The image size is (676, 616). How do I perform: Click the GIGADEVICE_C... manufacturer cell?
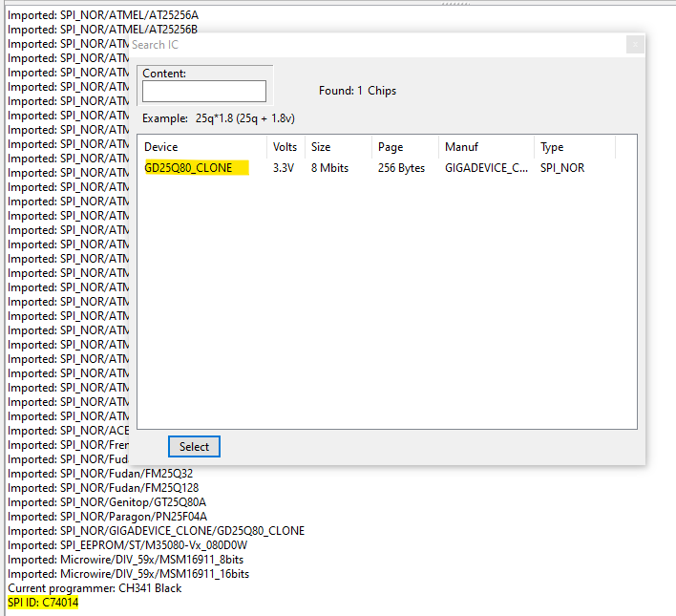486,168
